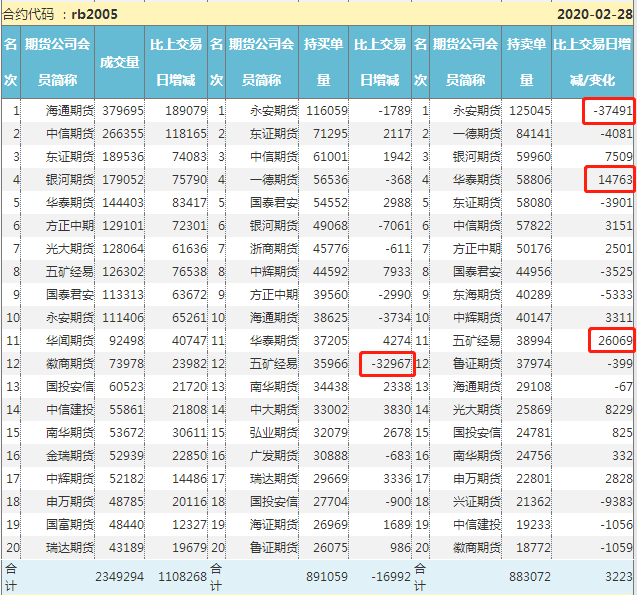Click the cell showing 113313

[123, 294]
